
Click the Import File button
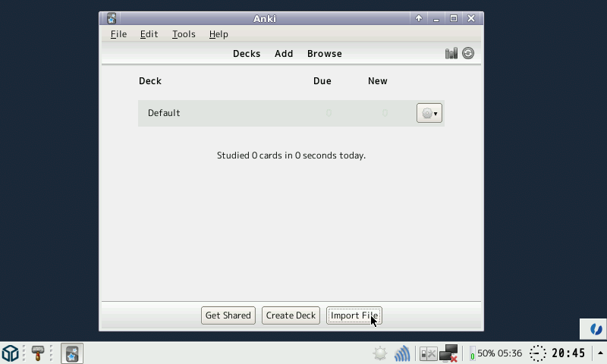354,315
